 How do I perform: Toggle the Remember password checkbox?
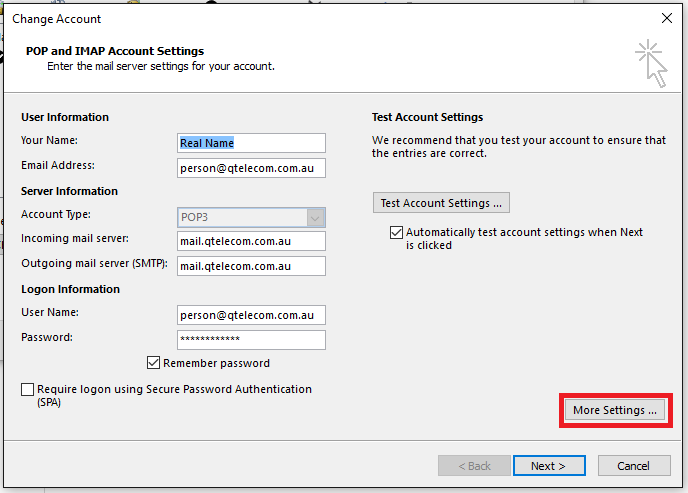153,363
